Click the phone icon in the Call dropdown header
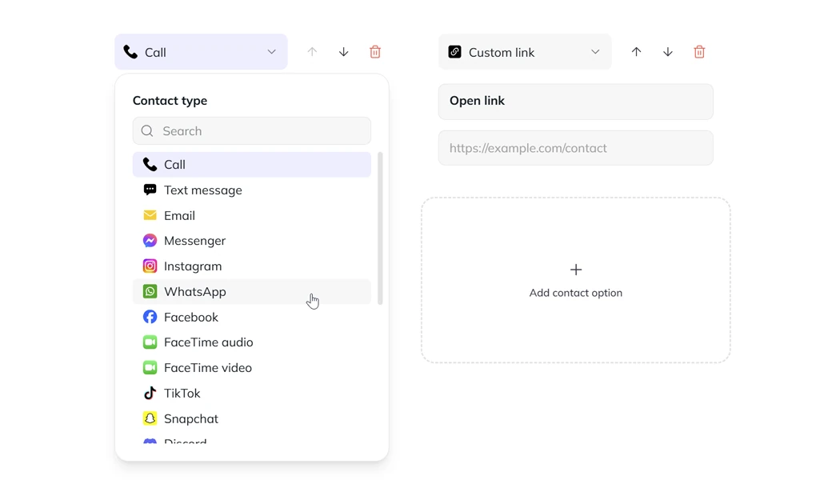Image resolution: width=840 pixels, height=504 pixels. (130, 52)
